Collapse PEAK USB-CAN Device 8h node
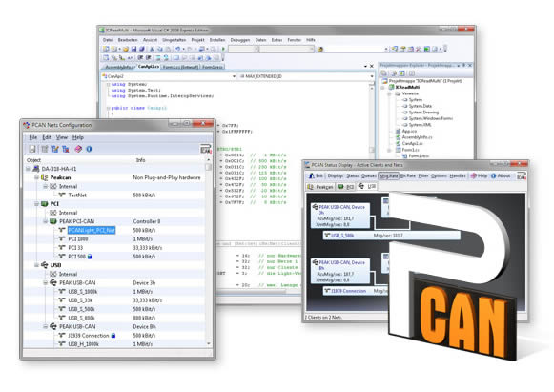The height and width of the screenshot is (392, 554). [x=45, y=326]
